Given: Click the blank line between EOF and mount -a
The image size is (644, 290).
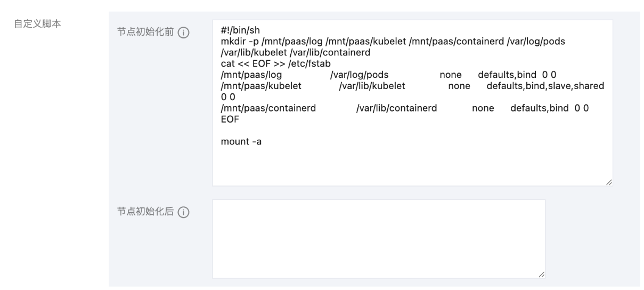Looking at the screenshot, I should point(320,131).
